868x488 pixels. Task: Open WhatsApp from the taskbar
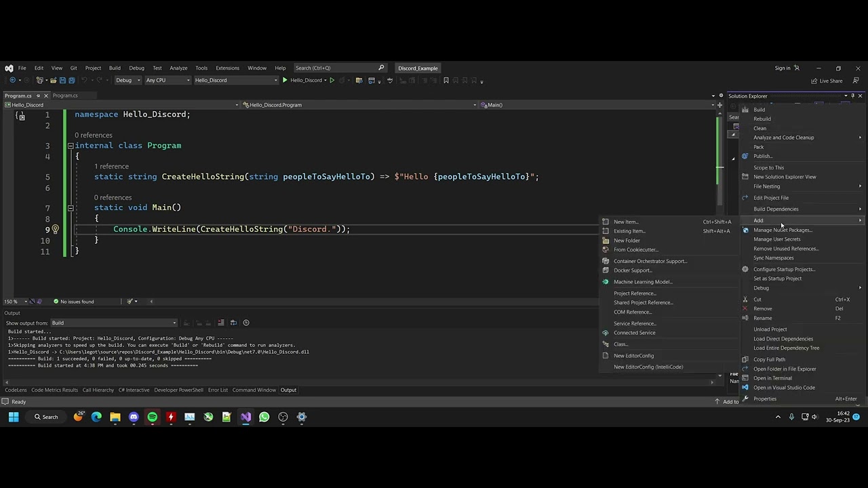(264, 417)
